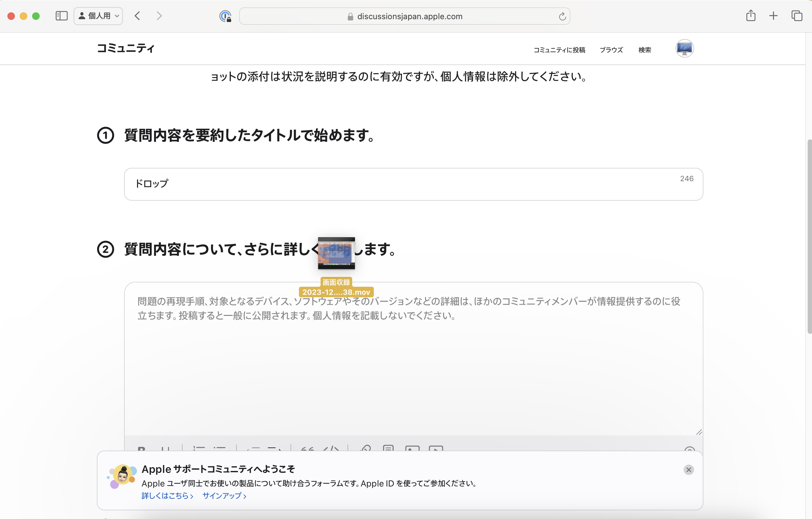
Task: Toggle the Safari sidebar
Action: click(61, 16)
